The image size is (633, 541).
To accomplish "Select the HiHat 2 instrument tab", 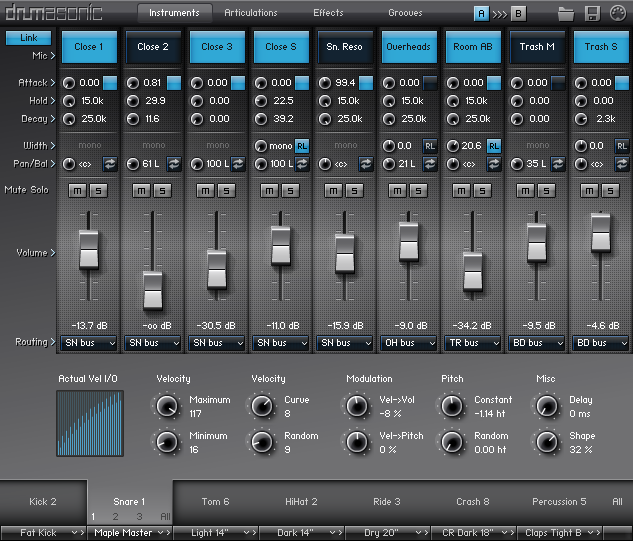I will click(301, 502).
